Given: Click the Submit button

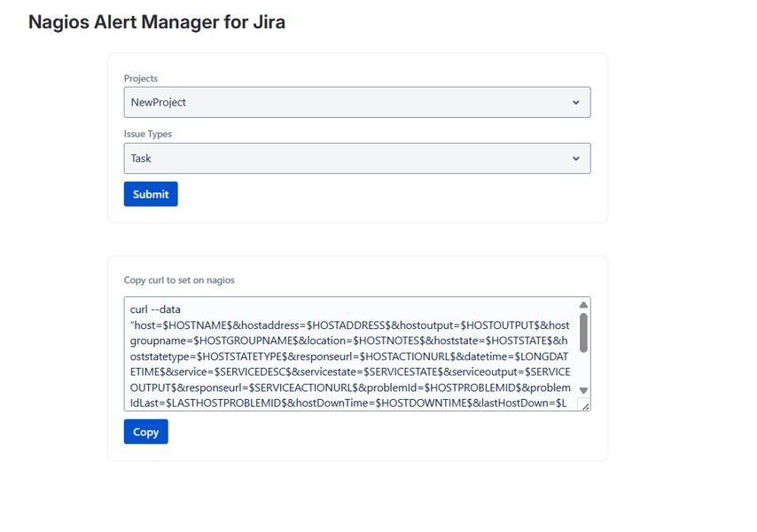Looking at the screenshot, I should click(151, 194).
